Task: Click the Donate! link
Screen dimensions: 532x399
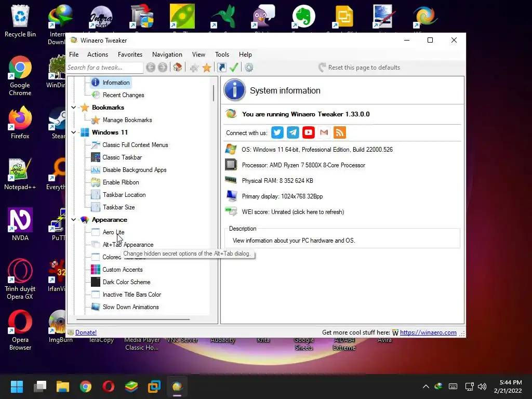Action: point(86,332)
